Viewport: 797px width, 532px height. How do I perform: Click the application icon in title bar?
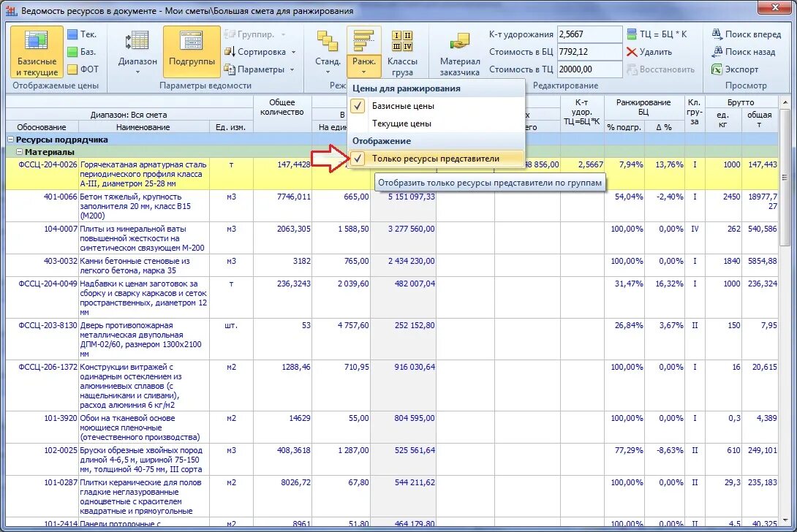11,10
